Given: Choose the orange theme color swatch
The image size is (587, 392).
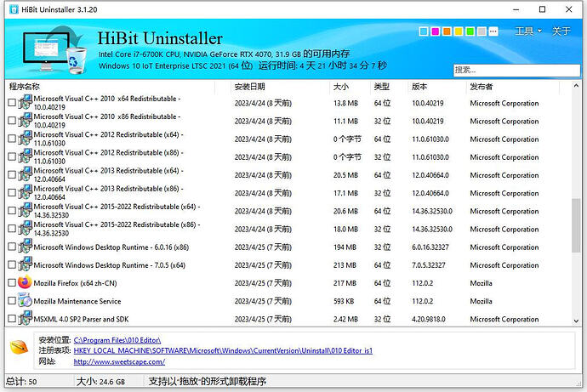Looking at the screenshot, I should click(447, 31).
